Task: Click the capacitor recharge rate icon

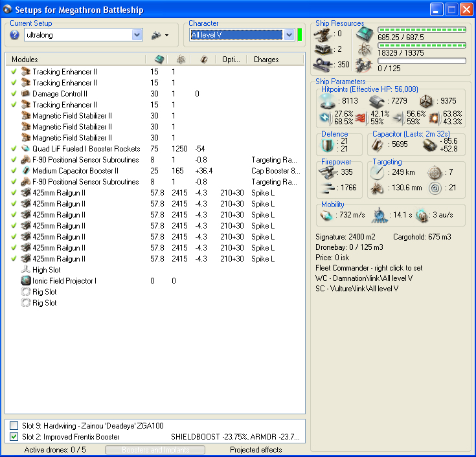Action: click(x=429, y=145)
